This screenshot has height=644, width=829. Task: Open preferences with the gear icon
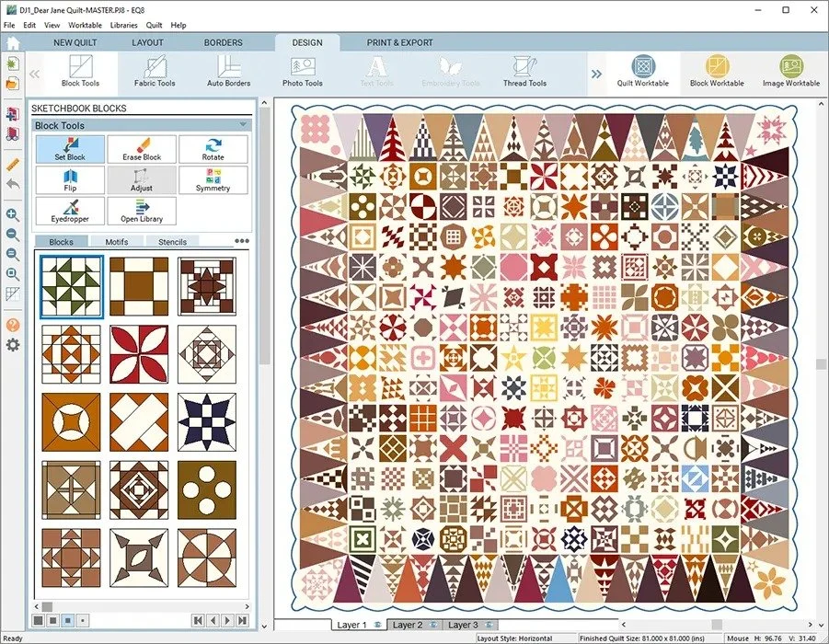[x=12, y=345]
